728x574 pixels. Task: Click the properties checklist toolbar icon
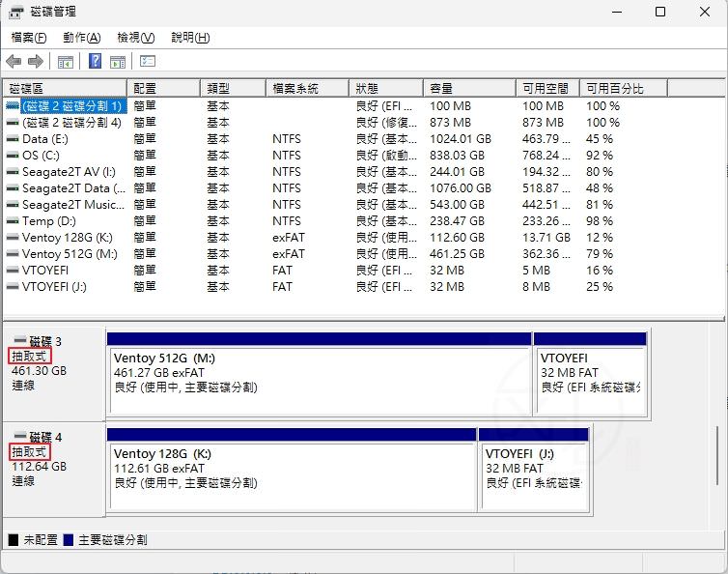148,62
